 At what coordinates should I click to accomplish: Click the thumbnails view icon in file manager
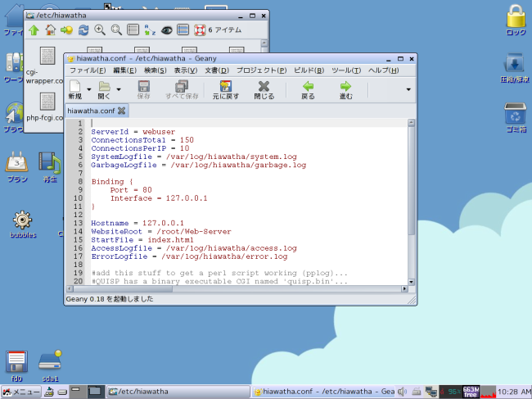click(x=183, y=29)
